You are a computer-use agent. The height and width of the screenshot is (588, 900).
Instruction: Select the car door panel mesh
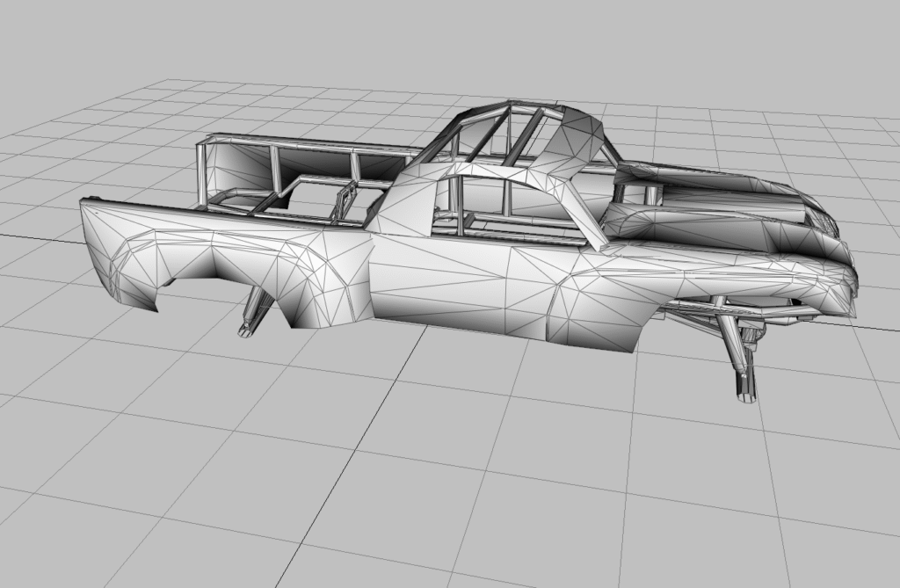pos(459,287)
